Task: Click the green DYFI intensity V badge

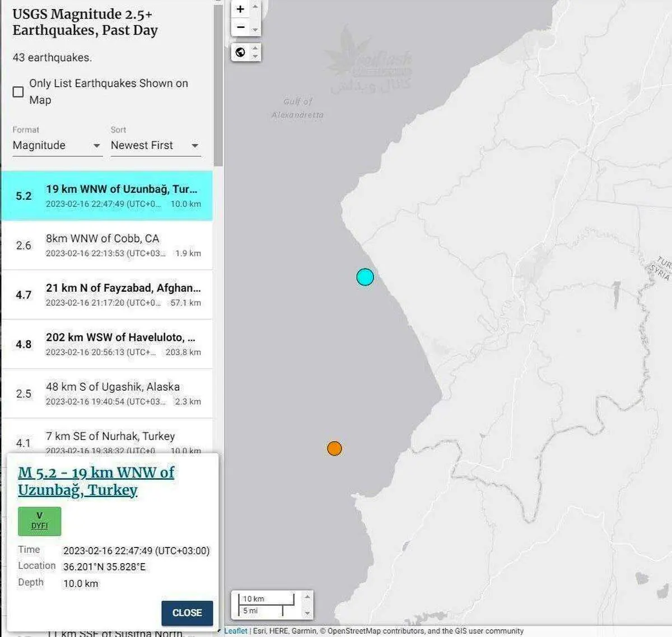Action: pyautogui.click(x=39, y=521)
